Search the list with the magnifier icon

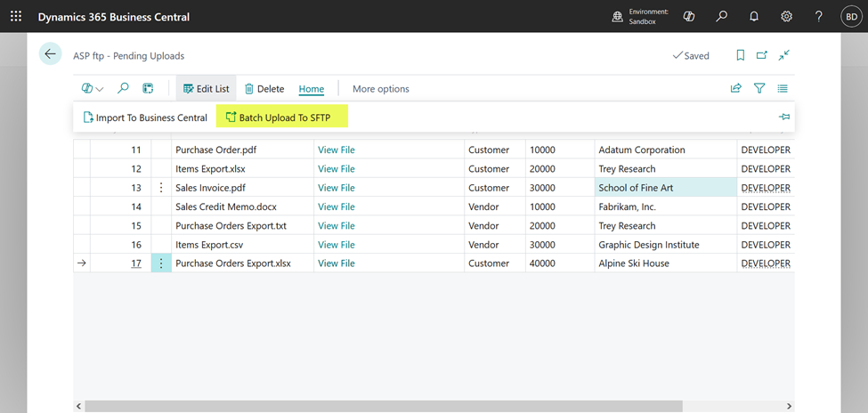tap(124, 89)
